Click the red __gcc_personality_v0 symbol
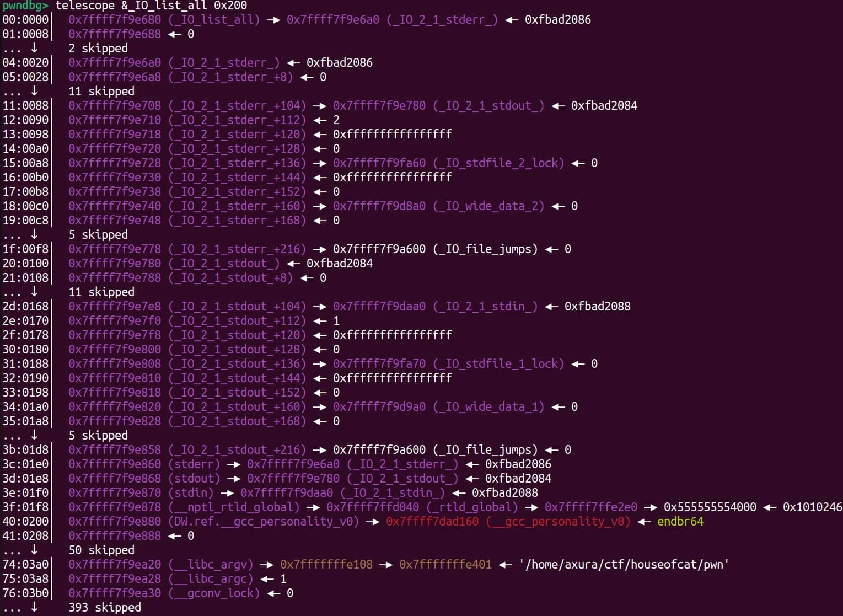This screenshot has height=616, width=843. click(558, 521)
